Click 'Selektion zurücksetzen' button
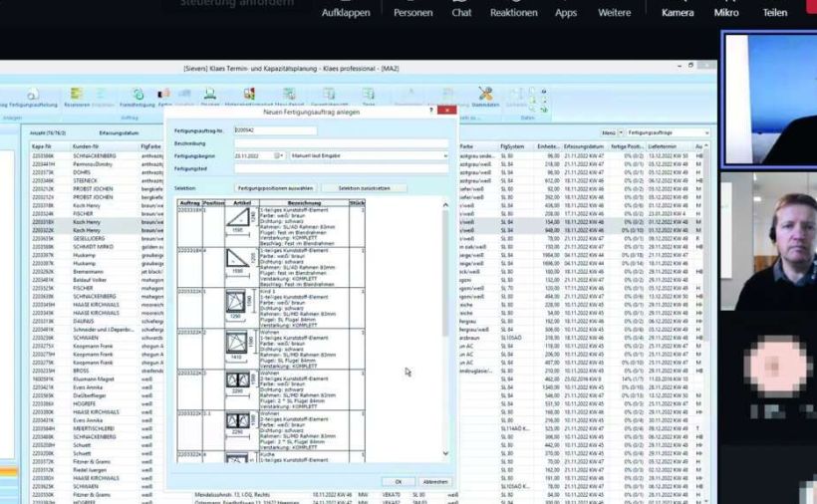 [x=371, y=187]
